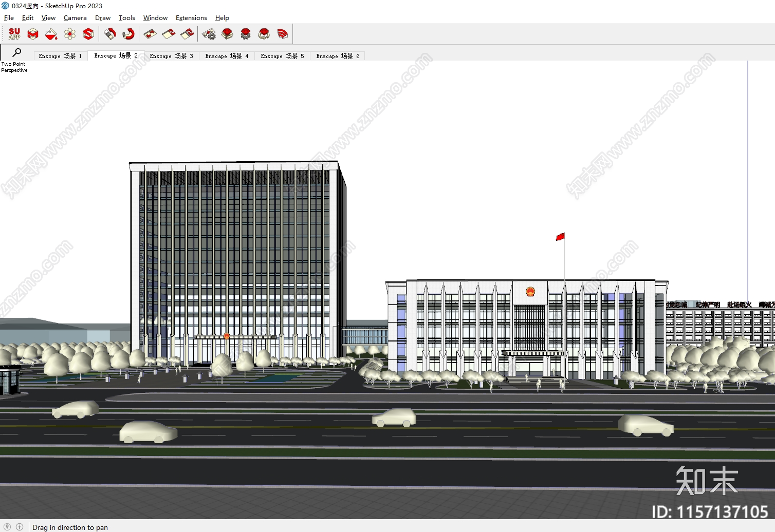Viewport: 775px width, 532px height.
Task: Click the SU APP toolbar icon
Action: (14, 34)
